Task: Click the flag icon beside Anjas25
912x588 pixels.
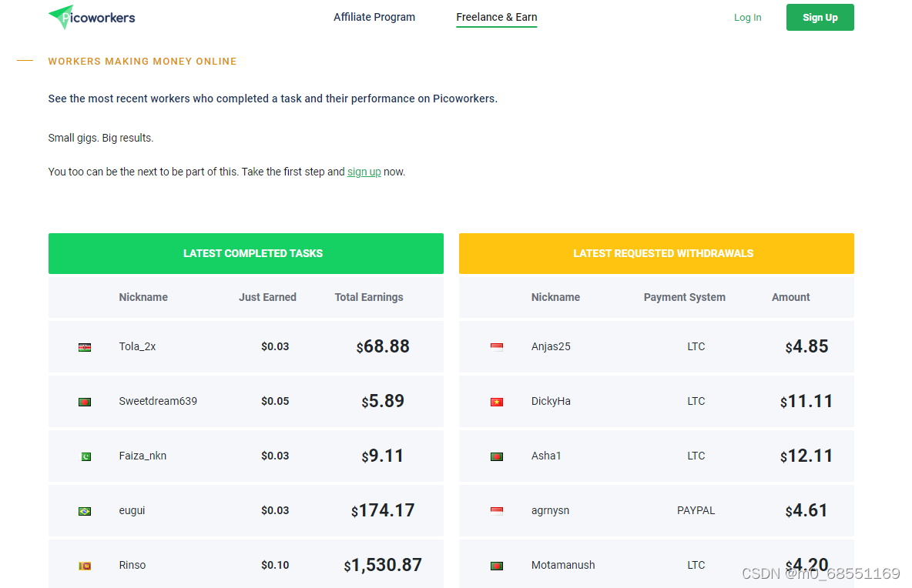Action: 497,347
